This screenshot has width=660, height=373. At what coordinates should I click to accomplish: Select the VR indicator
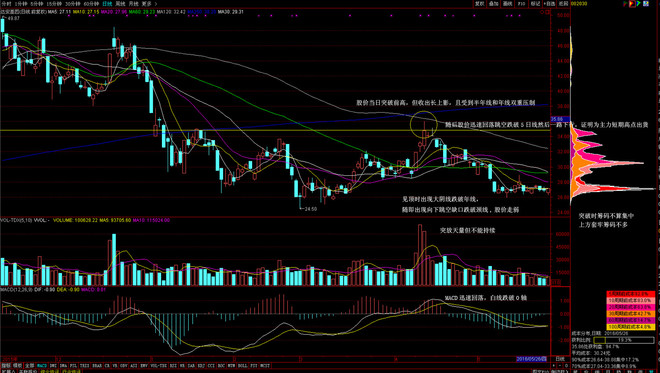coord(115,366)
